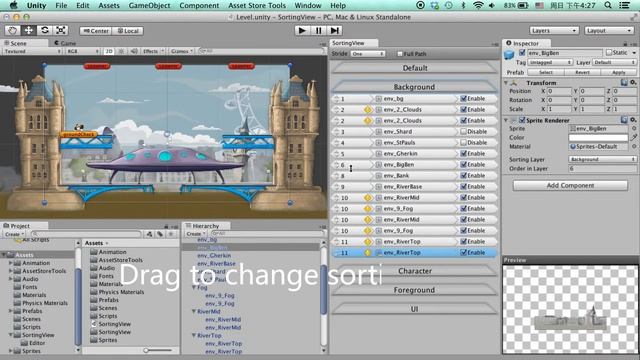Toggle the Full Path checkbox
Viewport: 640px width, 360px height.
pos(400,54)
